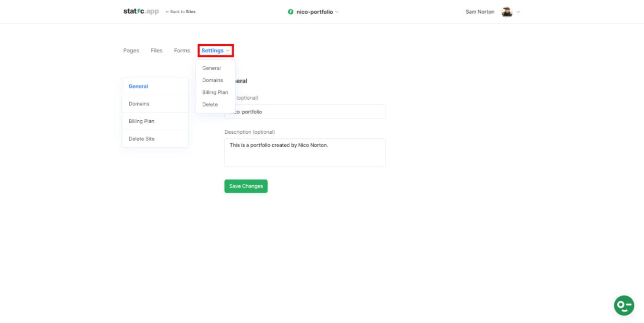Switch to the Forms tab

pyautogui.click(x=182, y=50)
